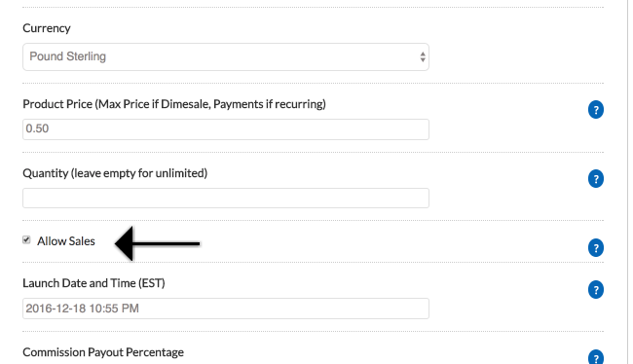The width and height of the screenshot is (633, 364).
Task: Click the date 2016-12-18 in launch field
Action: click(56, 309)
